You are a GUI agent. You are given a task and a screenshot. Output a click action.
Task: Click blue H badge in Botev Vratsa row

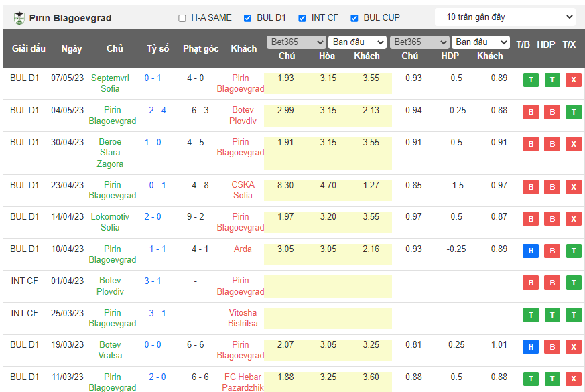(531, 347)
